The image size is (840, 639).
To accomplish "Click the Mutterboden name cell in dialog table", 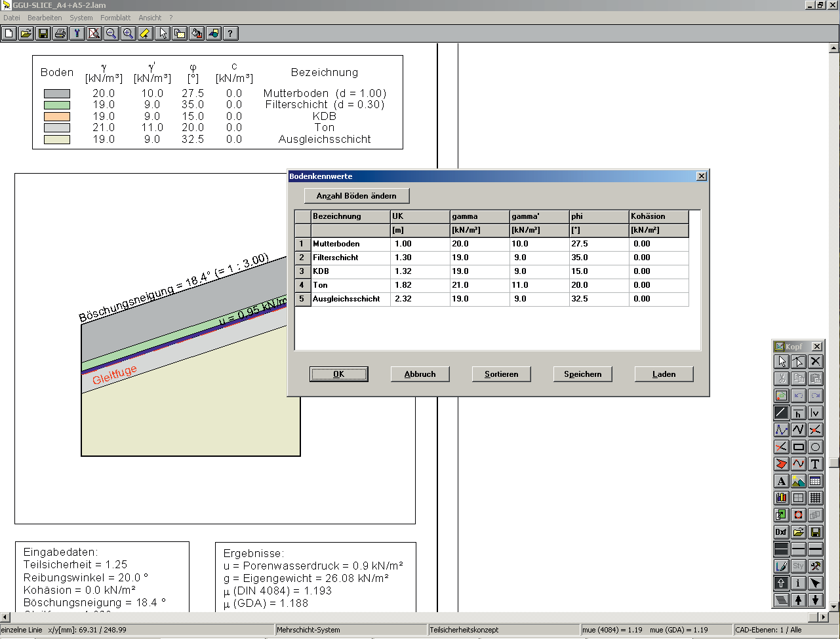I will [350, 244].
